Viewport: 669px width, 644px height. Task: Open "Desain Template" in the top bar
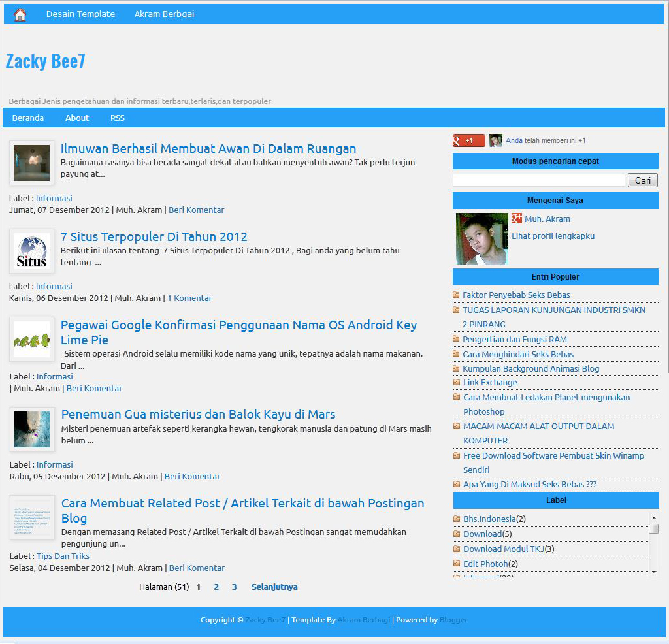[80, 13]
